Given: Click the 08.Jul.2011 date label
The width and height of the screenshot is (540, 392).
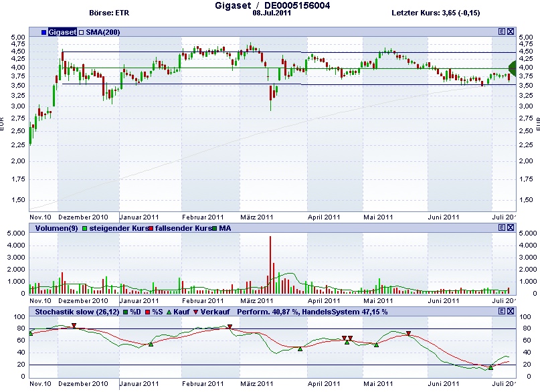Looking at the screenshot, I should pos(272,13).
